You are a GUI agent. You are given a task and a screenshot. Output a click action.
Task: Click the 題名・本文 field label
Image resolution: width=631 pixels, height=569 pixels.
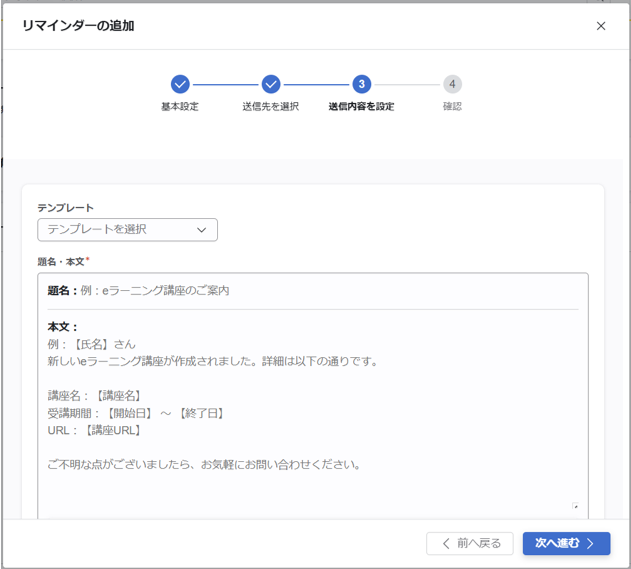point(63,262)
